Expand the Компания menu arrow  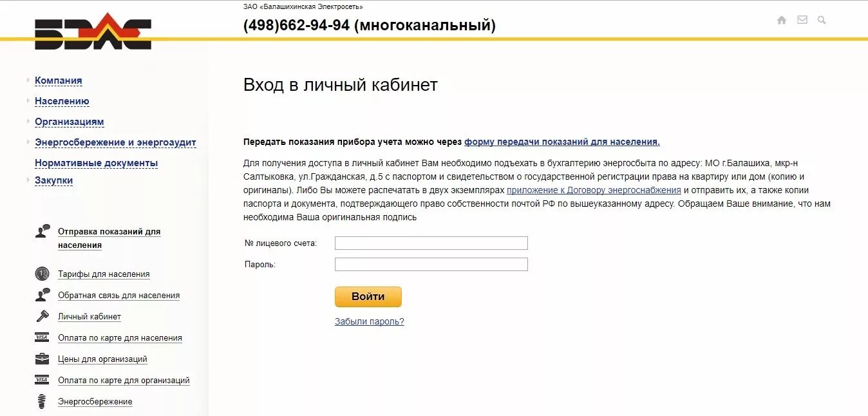[28, 80]
